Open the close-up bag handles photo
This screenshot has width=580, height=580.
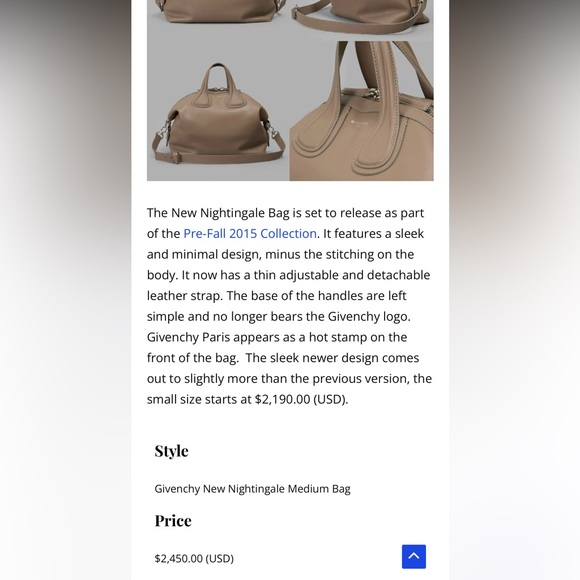(x=361, y=111)
